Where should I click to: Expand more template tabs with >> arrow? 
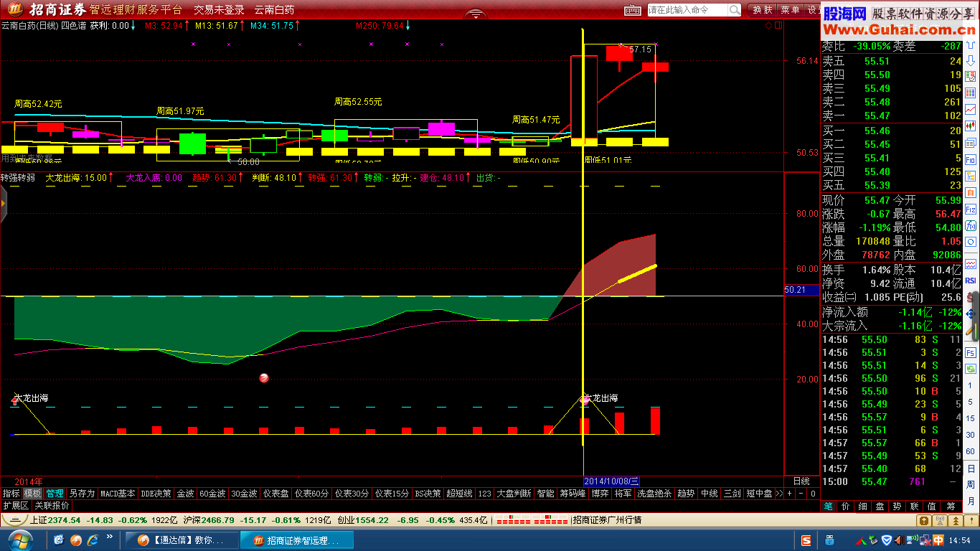coord(779,494)
